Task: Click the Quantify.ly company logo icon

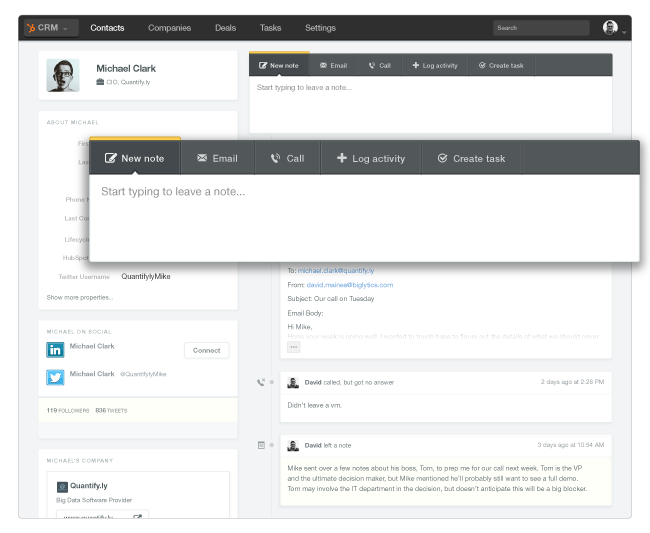Action: [62, 487]
